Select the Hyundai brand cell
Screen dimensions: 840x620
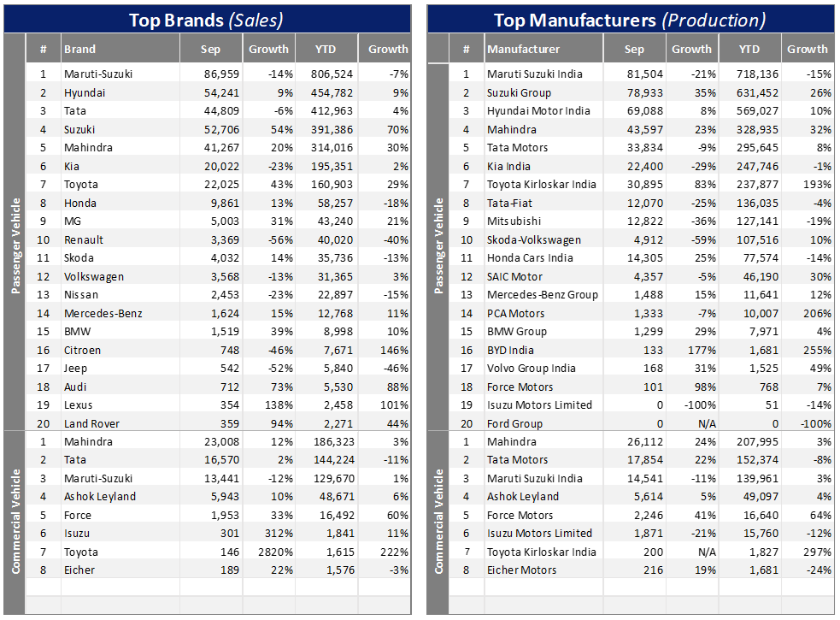85,92
